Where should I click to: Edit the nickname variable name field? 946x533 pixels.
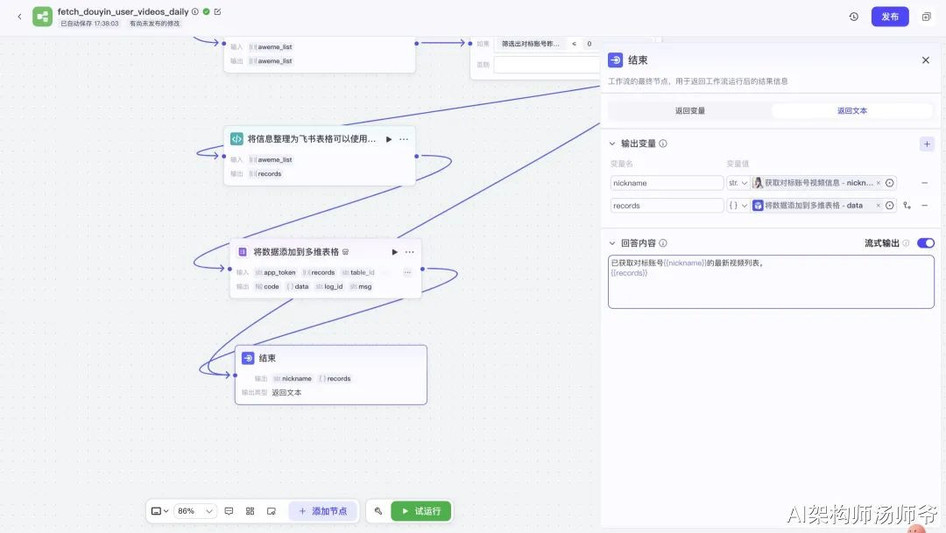pyautogui.click(x=667, y=183)
